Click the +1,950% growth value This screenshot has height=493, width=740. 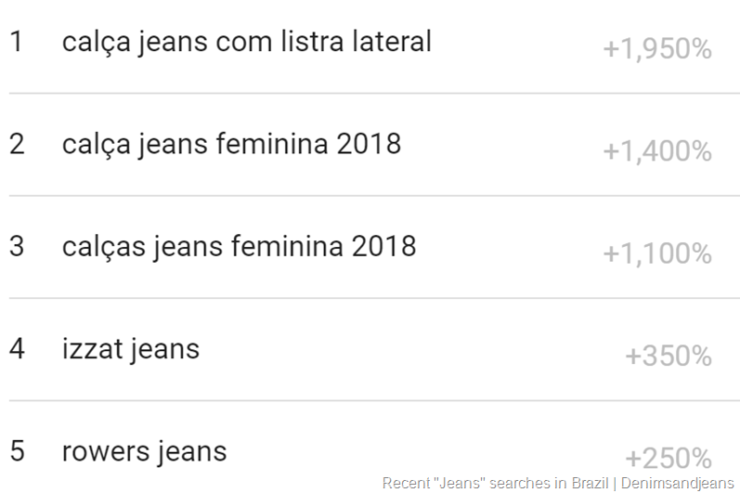(657, 49)
